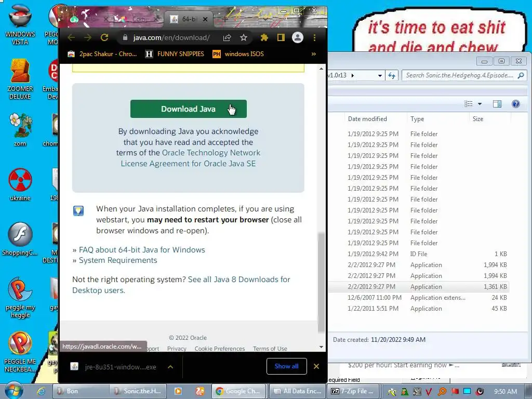
Task: Open the downloaded jre-8u351 exe file
Action: tap(114, 367)
